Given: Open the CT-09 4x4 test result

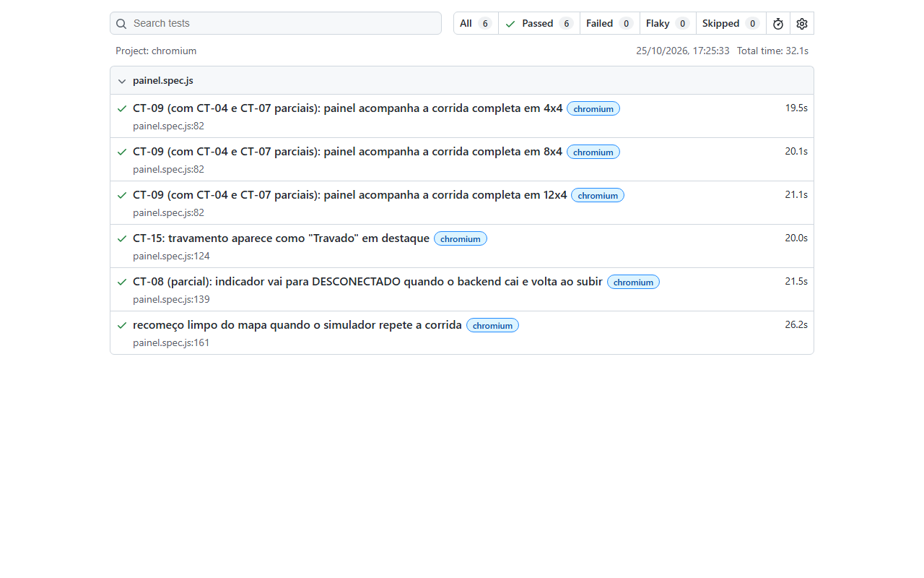Looking at the screenshot, I should [x=347, y=108].
